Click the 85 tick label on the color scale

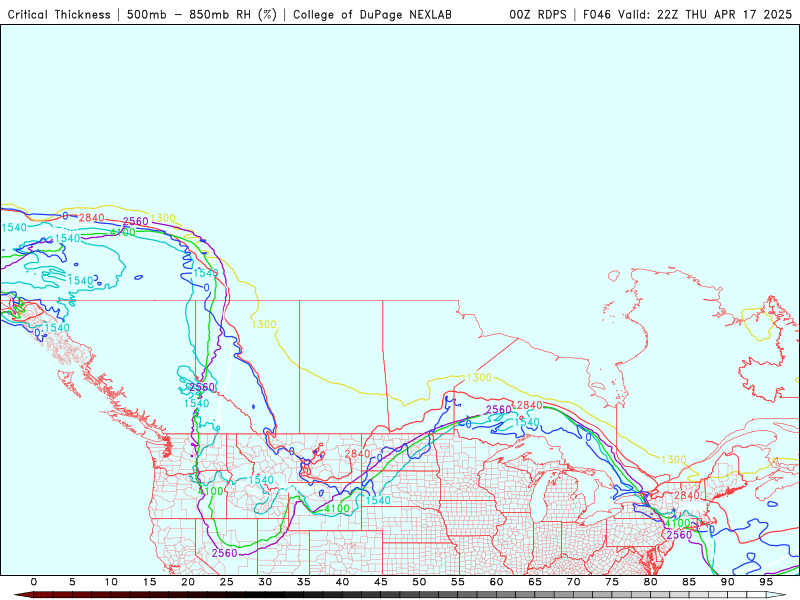coord(689,582)
